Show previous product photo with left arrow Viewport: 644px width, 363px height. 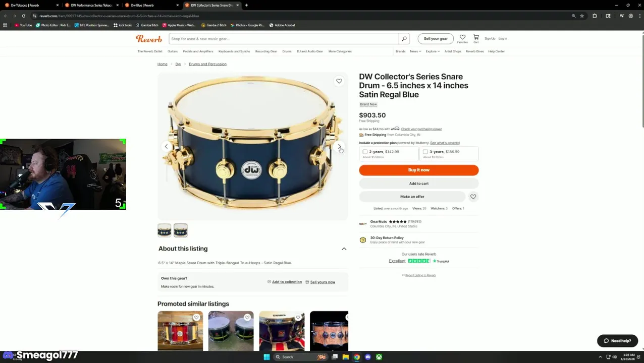pos(166,147)
